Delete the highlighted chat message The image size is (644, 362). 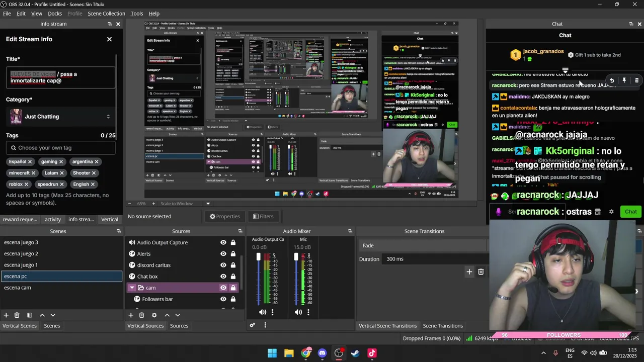tap(636, 80)
